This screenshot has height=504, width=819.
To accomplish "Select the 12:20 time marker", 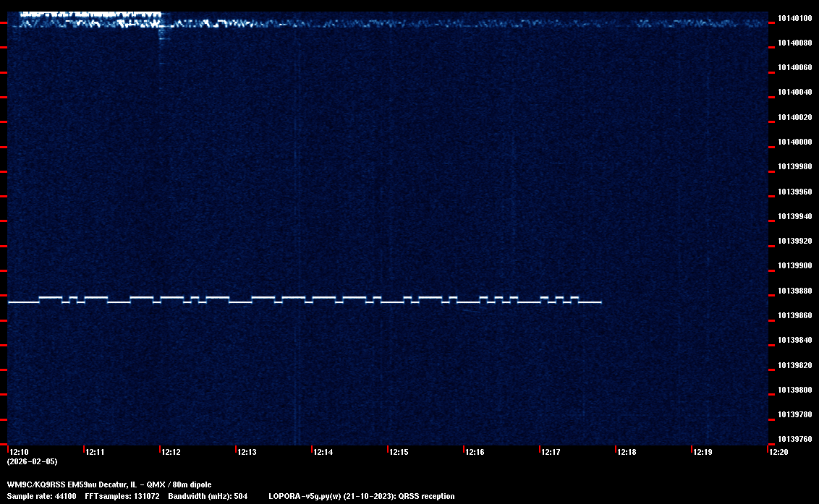I will coord(778,453).
